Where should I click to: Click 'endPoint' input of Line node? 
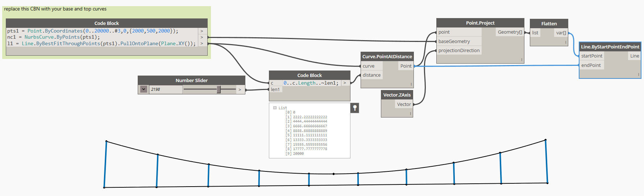coord(592,65)
